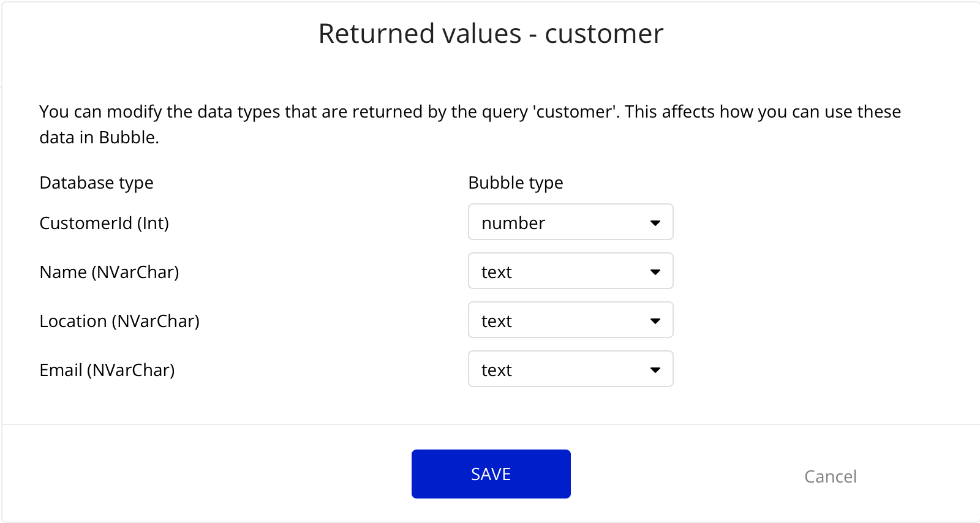Click the arrow icon in Location dropdown
The height and width of the screenshot is (523, 980).
655,321
